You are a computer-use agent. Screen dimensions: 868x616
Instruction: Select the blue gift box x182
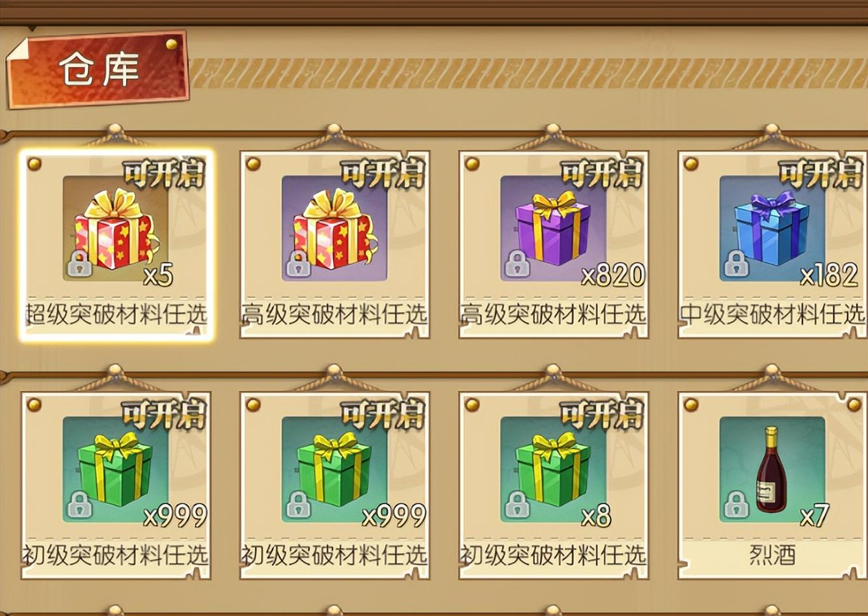pyautogui.click(x=772, y=229)
